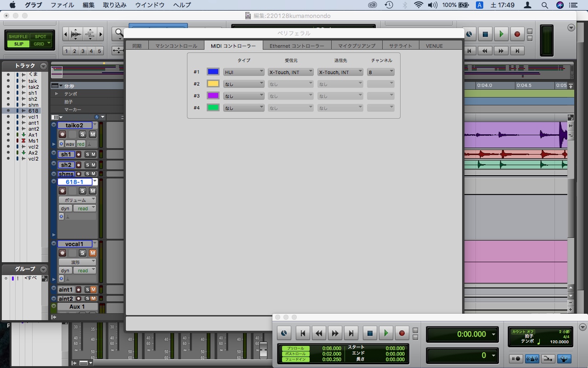Screen dimensions: 588x368
Task: Switch to the サテライト tab
Action: (401, 46)
